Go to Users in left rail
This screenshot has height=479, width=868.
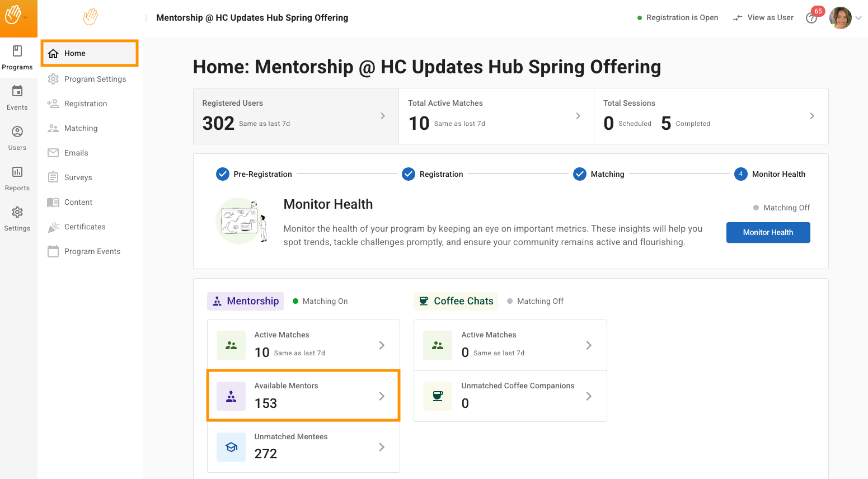(x=17, y=132)
